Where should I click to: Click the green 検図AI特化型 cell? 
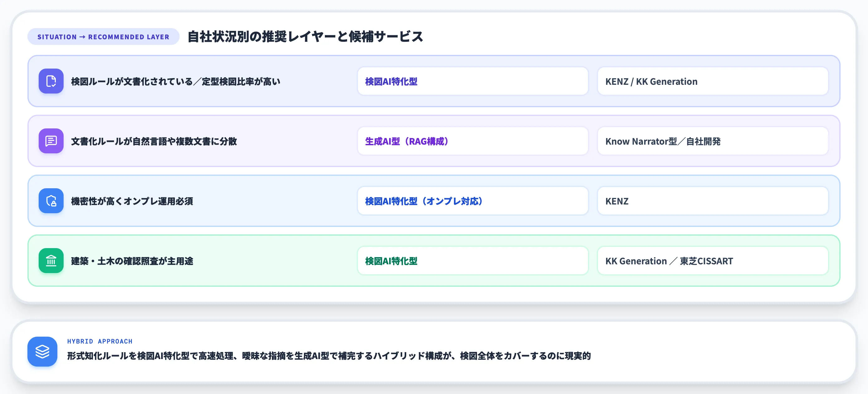point(473,261)
